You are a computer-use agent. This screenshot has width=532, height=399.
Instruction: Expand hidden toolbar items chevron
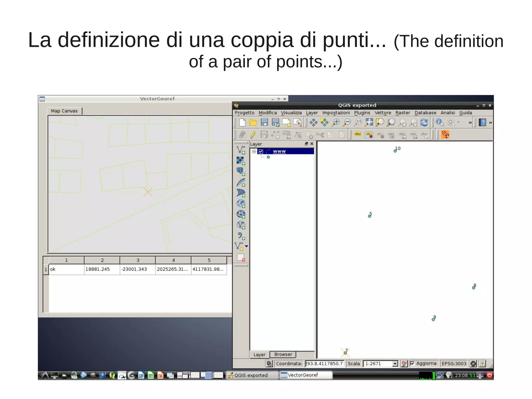coord(470,123)
